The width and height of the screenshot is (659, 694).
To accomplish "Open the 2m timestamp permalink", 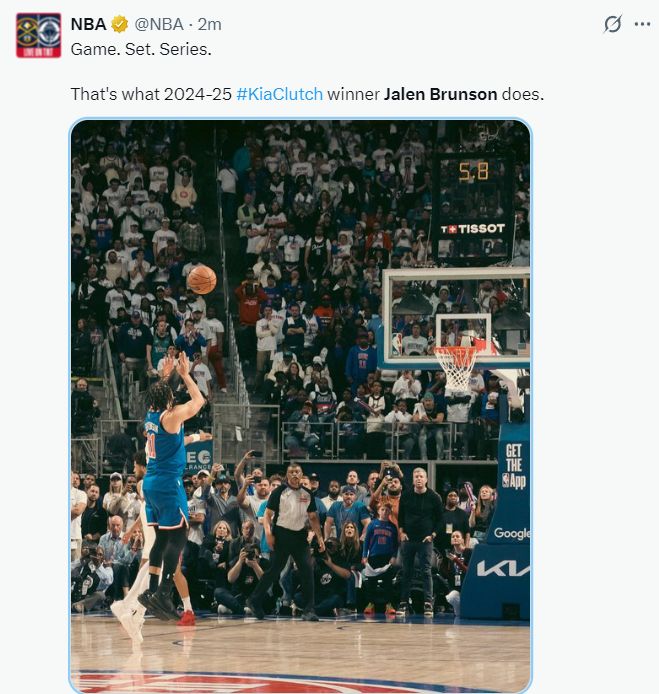I will (x=209, y=24).
